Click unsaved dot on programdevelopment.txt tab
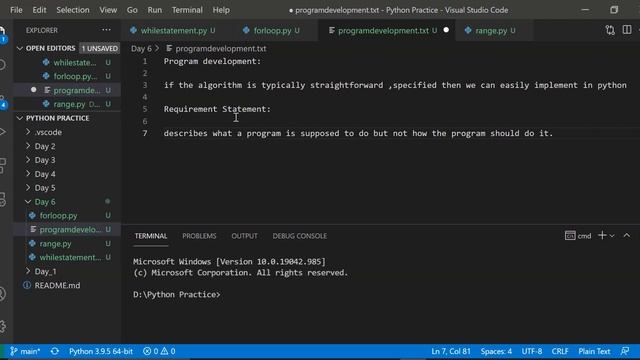This screenshot has width=640, height=360. pyautogui.click(x=446, y=30)
